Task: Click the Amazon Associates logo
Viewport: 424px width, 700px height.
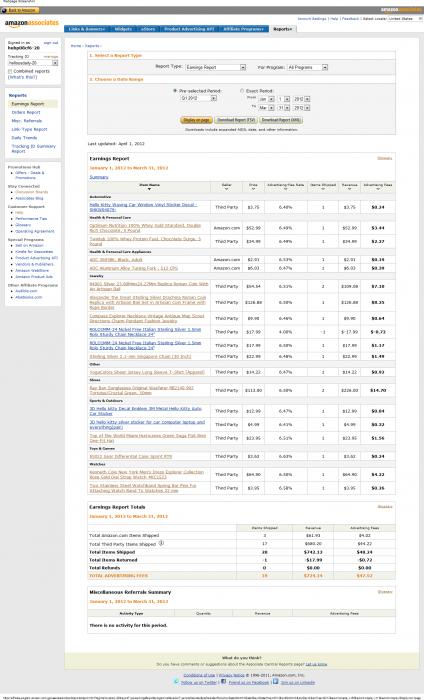Action: click(31, 23)
